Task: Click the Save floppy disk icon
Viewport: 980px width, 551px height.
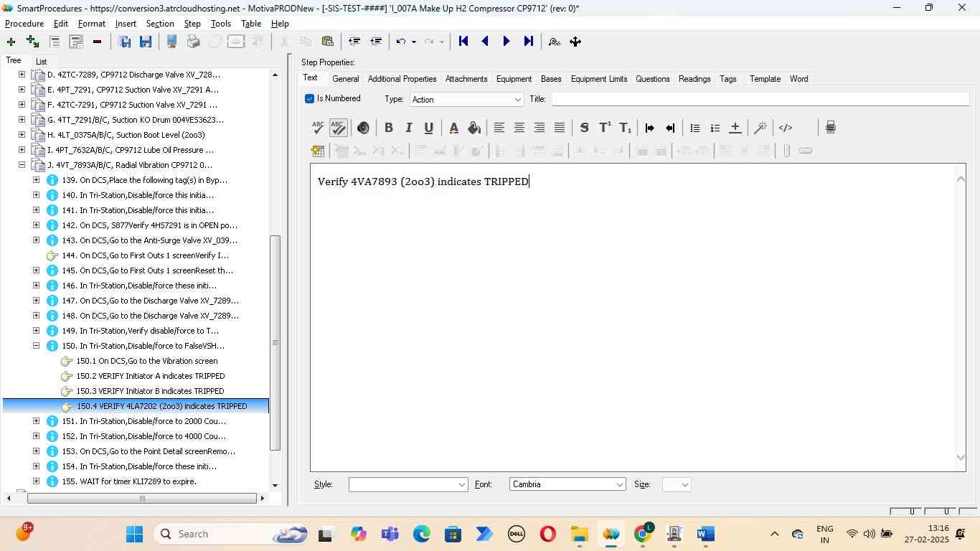Action: click(146, 42)
